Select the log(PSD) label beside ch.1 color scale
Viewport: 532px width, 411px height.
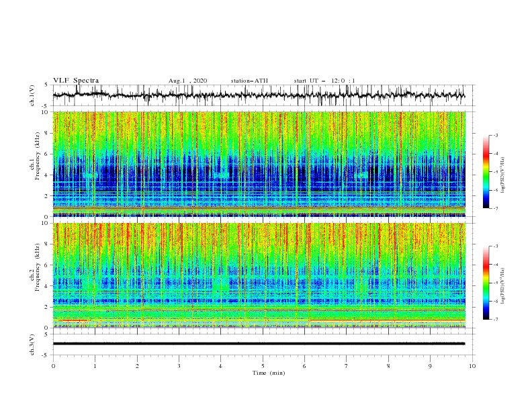coord(502,175)
